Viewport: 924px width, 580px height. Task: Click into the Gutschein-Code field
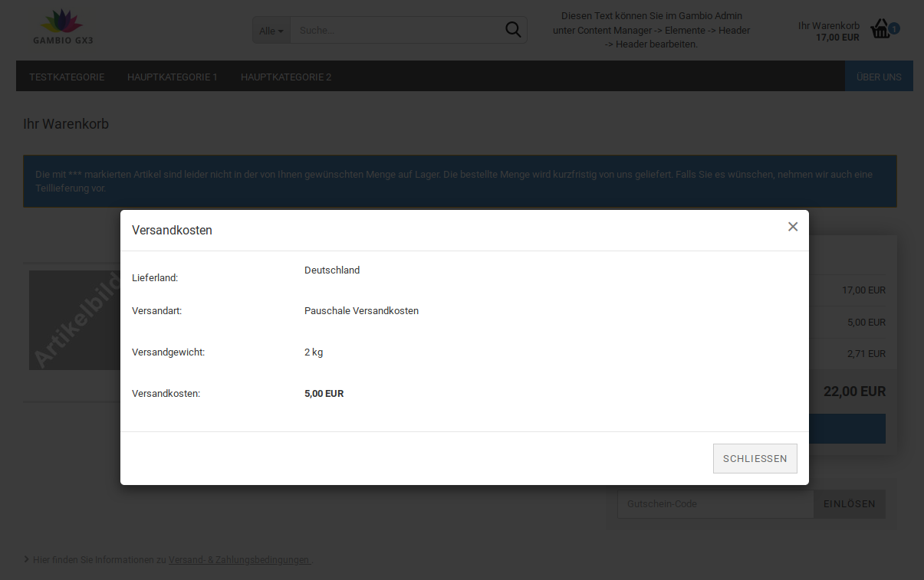[x=715, y=504]
